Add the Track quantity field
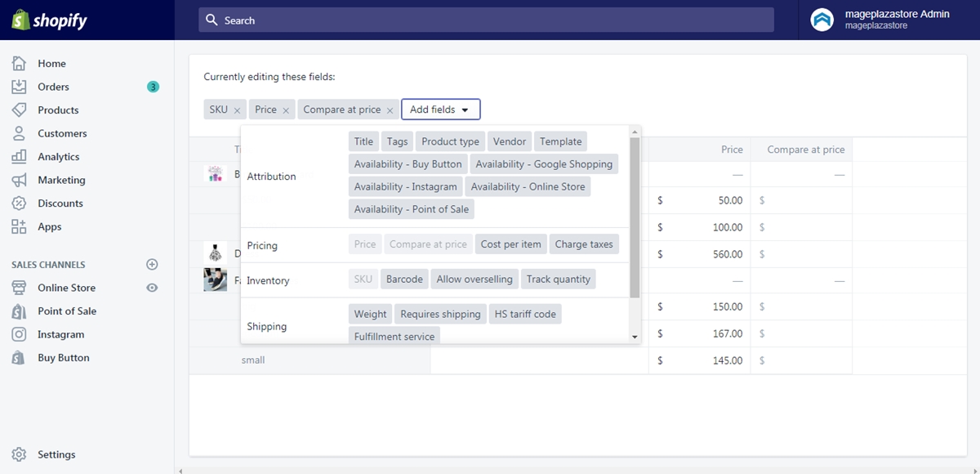980x474 pixels. click(558, 279)
